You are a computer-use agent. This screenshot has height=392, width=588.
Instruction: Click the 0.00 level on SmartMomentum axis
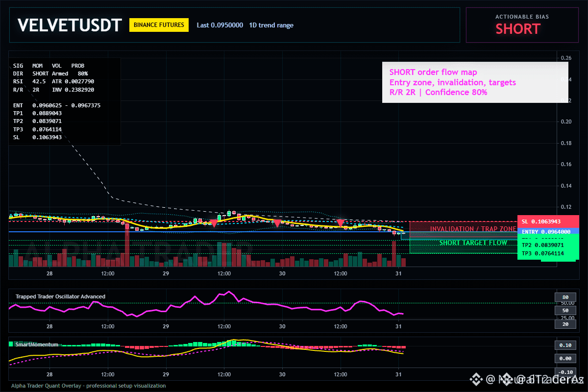[x=565, y=359]
